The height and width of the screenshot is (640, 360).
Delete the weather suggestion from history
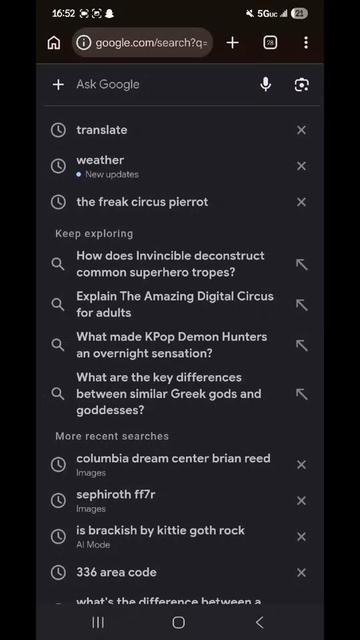point(301,166)
